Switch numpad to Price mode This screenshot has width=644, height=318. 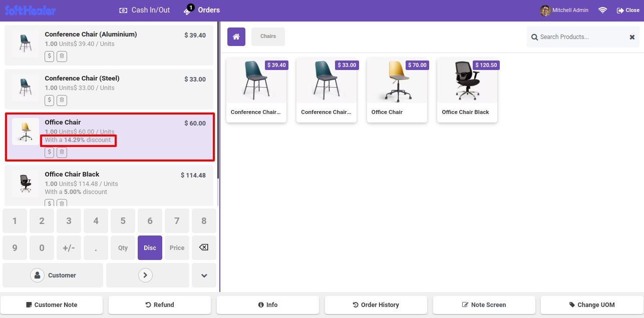[x=177, y=248]
